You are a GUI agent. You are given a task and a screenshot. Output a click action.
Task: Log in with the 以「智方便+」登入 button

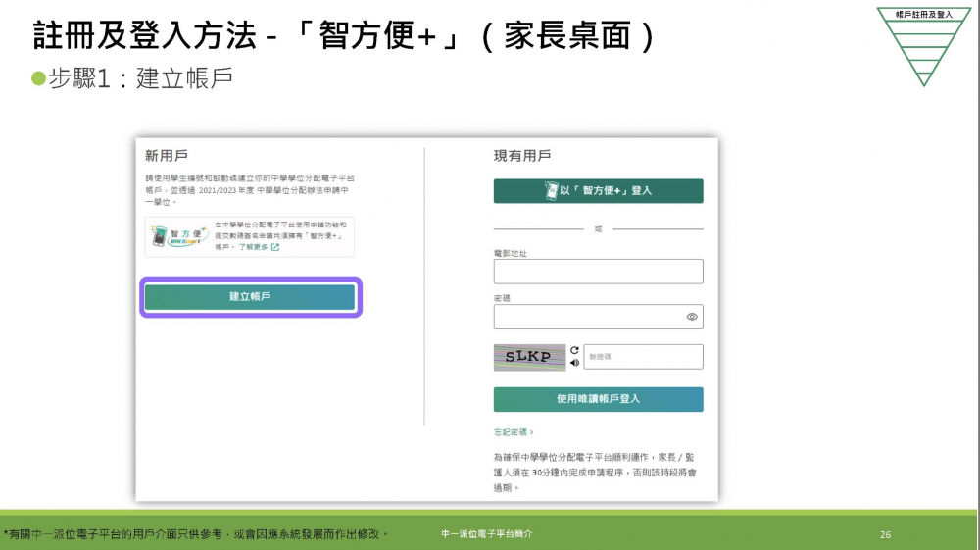click(598, 190)
